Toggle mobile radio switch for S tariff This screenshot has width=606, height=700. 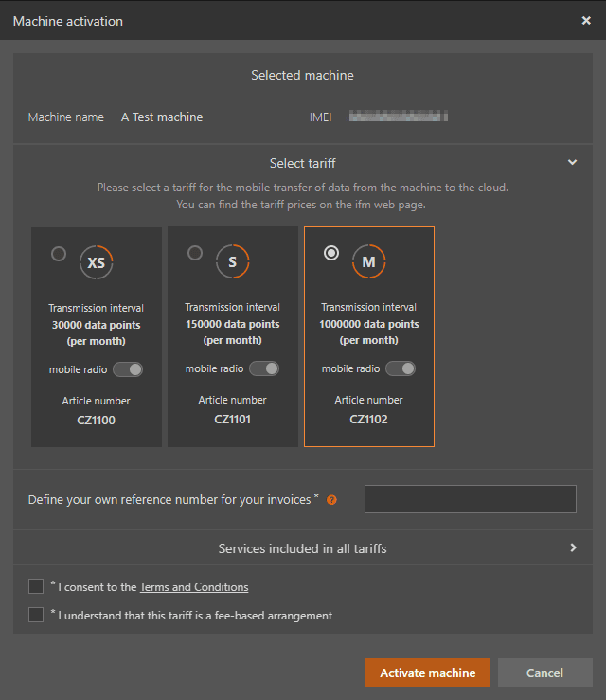click(x=263, y=368)
